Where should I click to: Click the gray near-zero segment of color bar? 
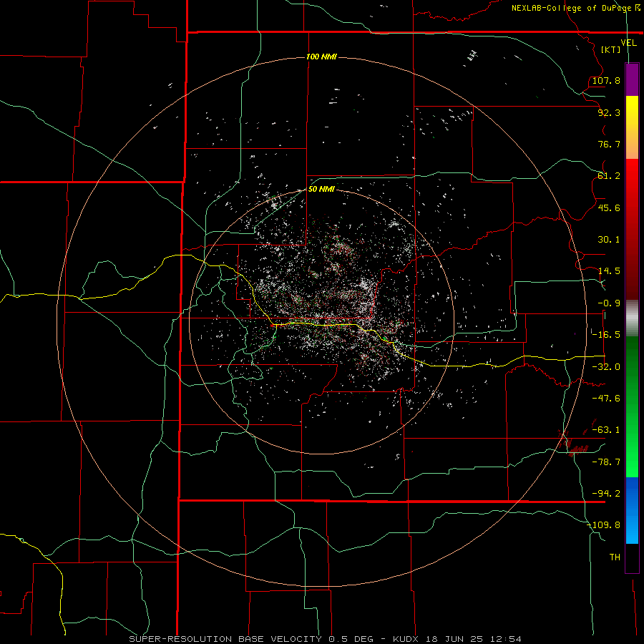point(632,318)
